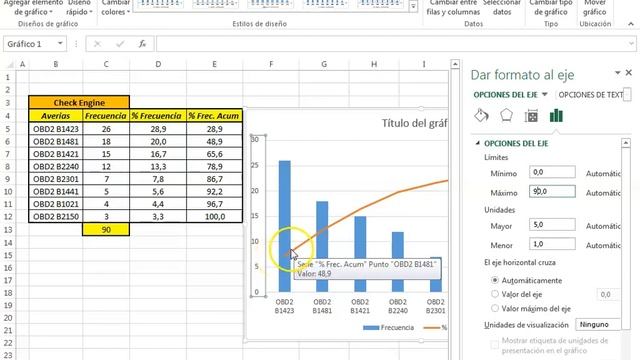The width and height of the screenshot is (640, 360).
Task: Open Fill & Line (paint bucket) options
Action: [x=482, y=116]
